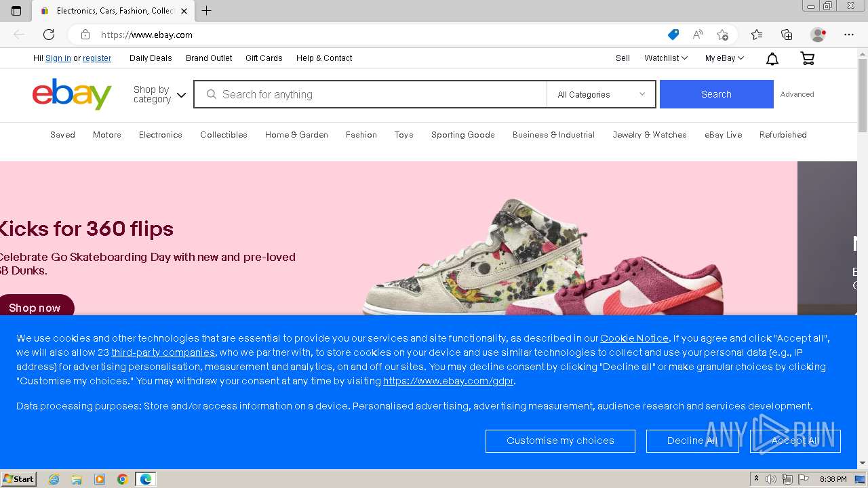Viewport: 868px width, 488px height.
Task: Open the ebay.com/gdpr link
Action: click(448, 381)
